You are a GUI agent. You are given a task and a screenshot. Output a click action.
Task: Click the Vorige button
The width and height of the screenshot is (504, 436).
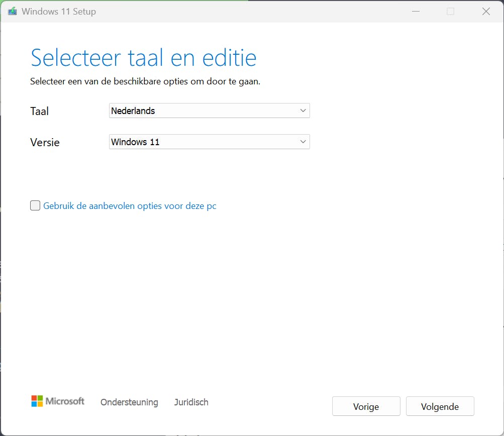pos(366,406)
